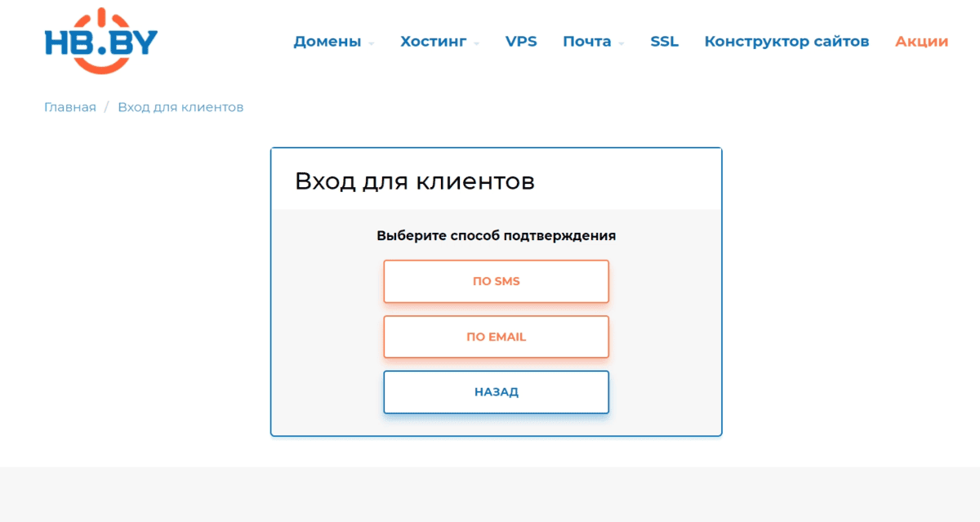Click the breadcrumb slash separator
The height and width of the screenshot is (522, 980).
click(107, 107)
